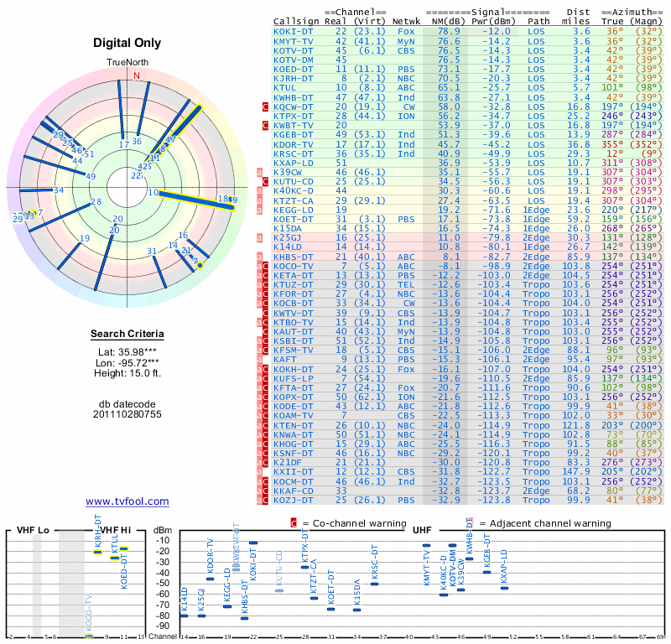
Task: Click the Search Criteria heading
Action: click(127, 334)
